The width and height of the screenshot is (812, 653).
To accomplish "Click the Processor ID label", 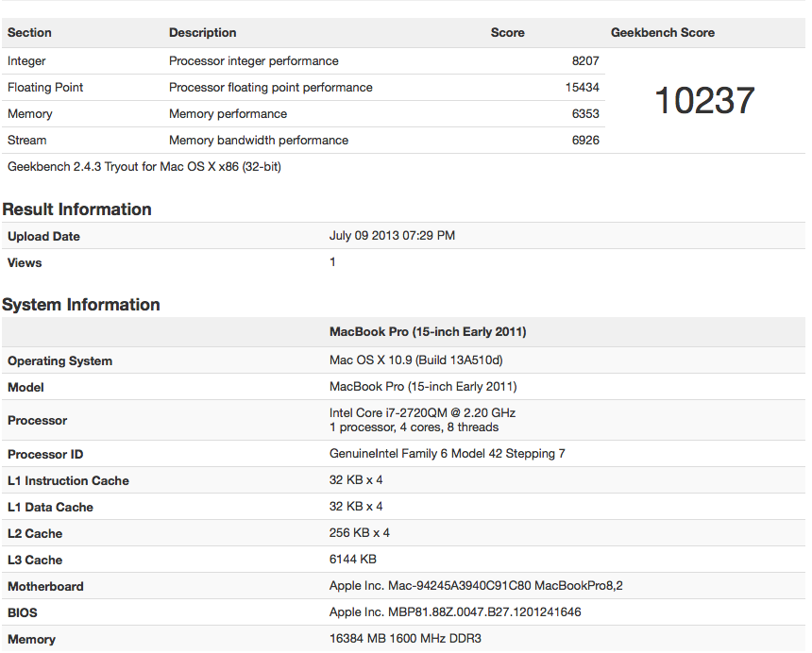I will coord(45,454).
